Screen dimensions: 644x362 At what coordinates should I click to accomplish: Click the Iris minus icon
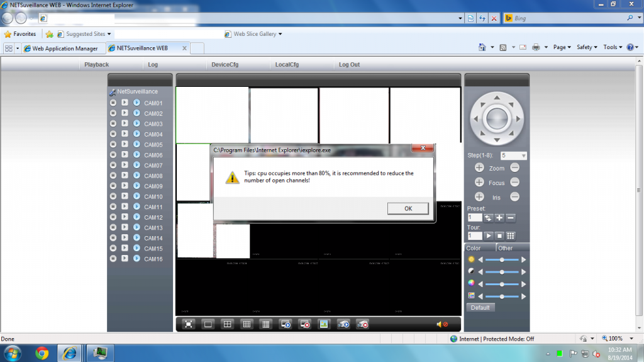point(514,197)
